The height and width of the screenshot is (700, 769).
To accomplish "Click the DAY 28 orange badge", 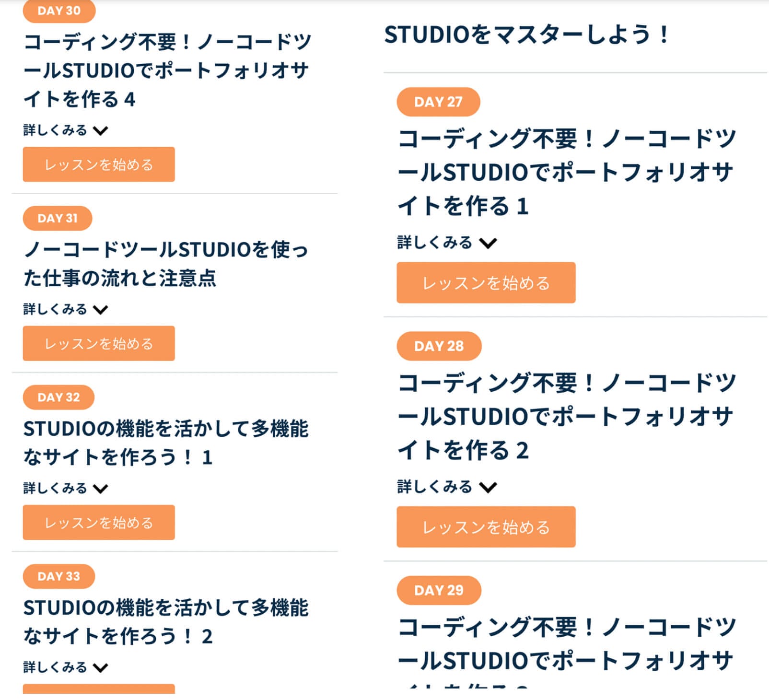I will pos(439,346).
